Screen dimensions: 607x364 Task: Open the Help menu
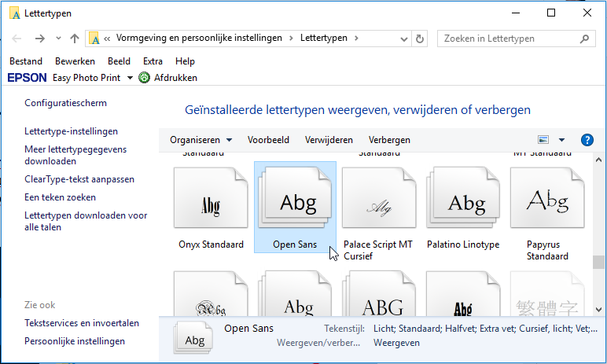(x=185, y=61)
